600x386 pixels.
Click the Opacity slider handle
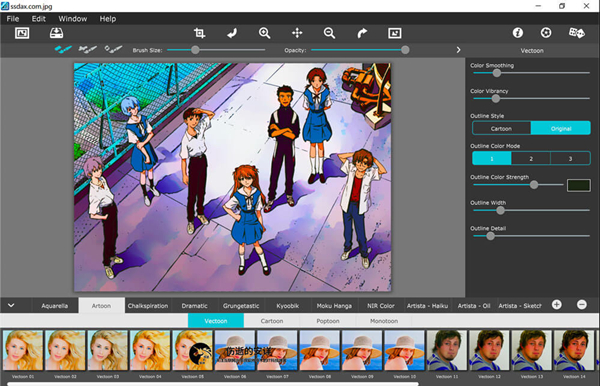[x=405, y=50]
